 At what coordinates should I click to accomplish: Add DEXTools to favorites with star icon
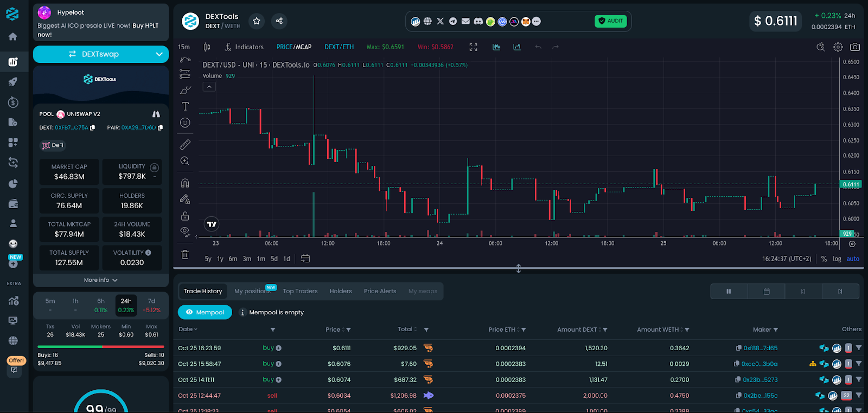pyautogui.click(x=257, y=21)
